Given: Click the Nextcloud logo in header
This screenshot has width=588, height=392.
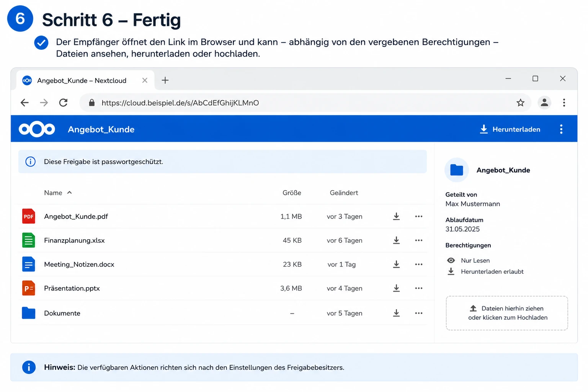Looking at the screenshot, I should pos(37,129).
